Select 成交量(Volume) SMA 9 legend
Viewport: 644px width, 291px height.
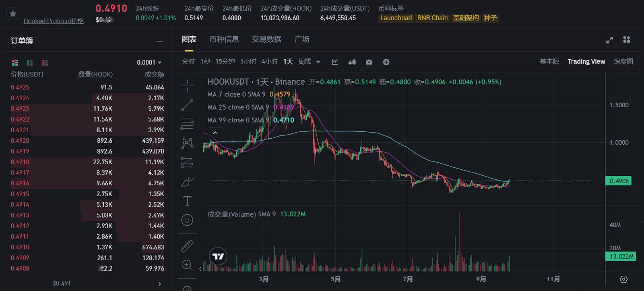tap(256, 214)
